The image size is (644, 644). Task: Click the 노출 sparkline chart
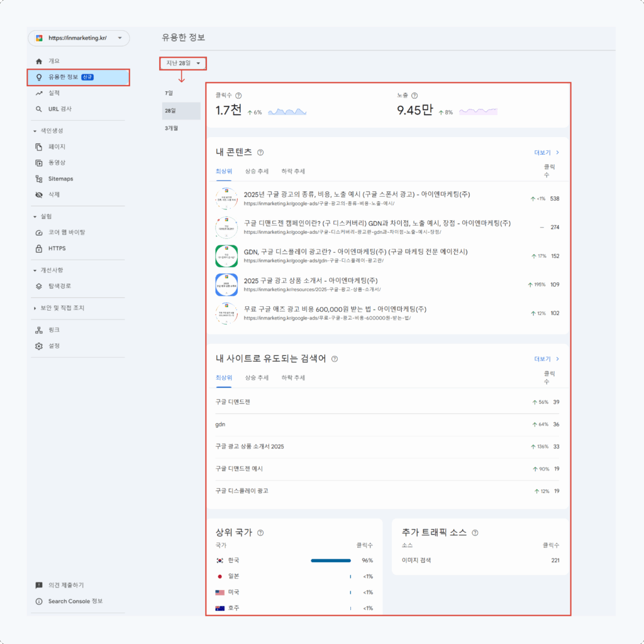point(478,111)
